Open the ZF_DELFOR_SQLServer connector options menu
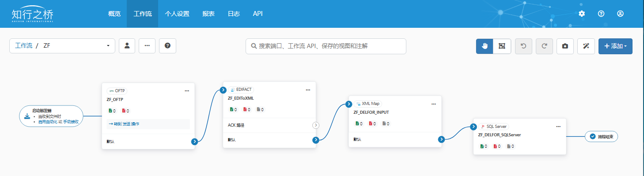Screen dimensions: 644x176 click(x=558, y=126)
